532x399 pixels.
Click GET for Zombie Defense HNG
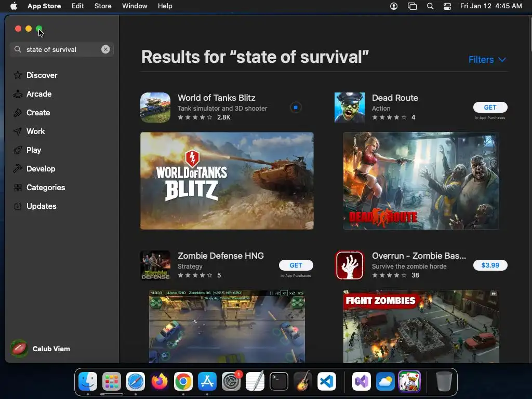[x=296, y=265]
